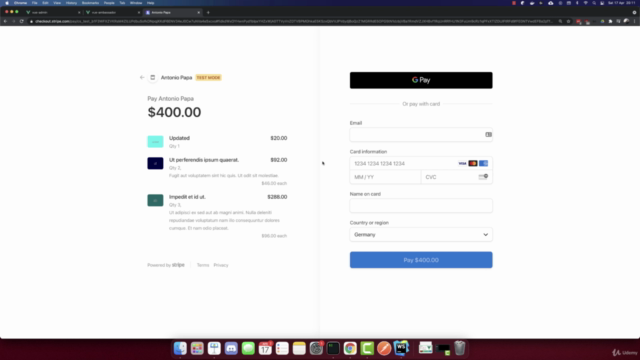Click the back arrow beside Antonio Papa

[x=142, y=78]
